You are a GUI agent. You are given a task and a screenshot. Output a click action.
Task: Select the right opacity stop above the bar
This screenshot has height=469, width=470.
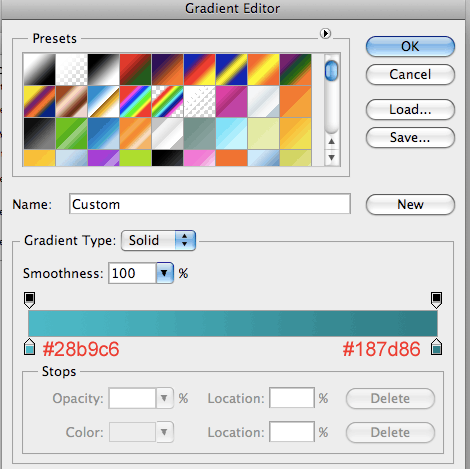pyautogui.click(x=436, y=300)
